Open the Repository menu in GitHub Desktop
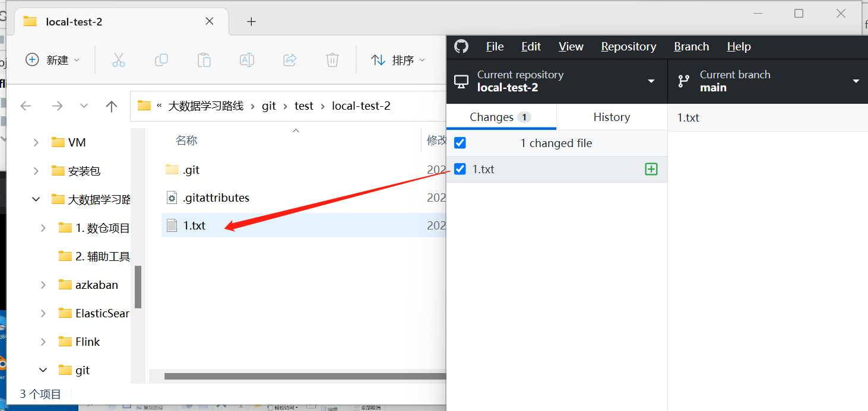Viewport: 868px width, 411px height. (628, 46)
